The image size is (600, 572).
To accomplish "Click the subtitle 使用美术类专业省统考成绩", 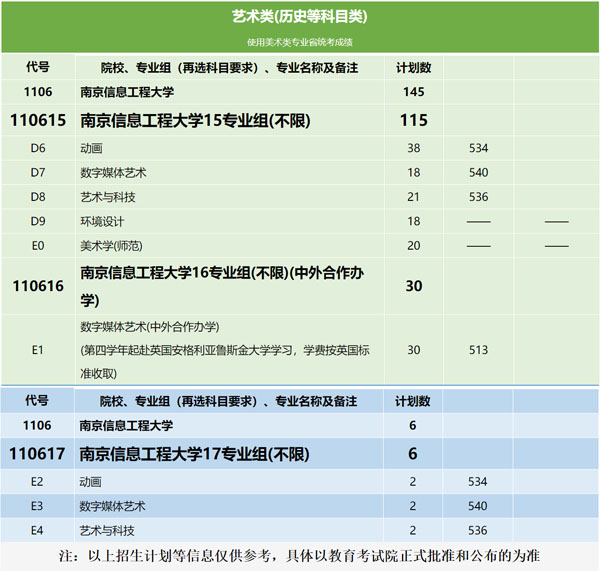I will coord(300,42).
